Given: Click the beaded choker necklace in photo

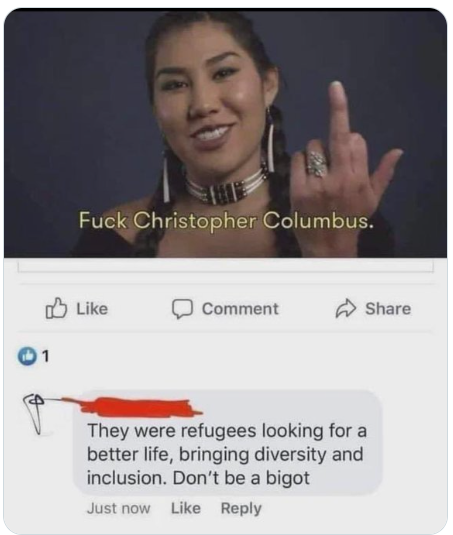Looking at the screenshot, I should tap(225, 188).
